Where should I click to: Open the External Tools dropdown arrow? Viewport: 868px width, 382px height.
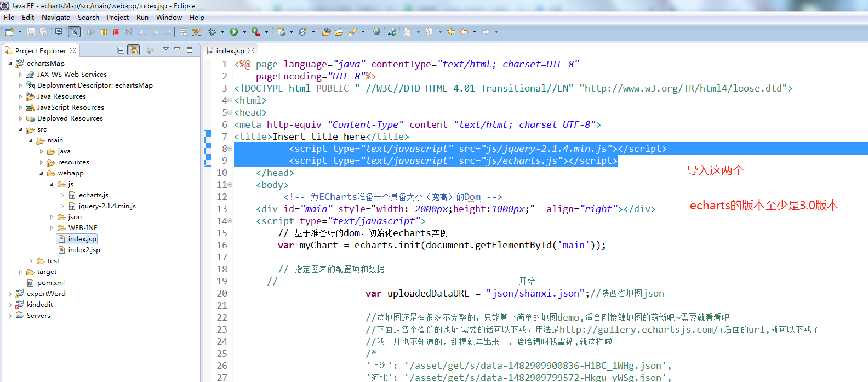[x=266, y=32]
